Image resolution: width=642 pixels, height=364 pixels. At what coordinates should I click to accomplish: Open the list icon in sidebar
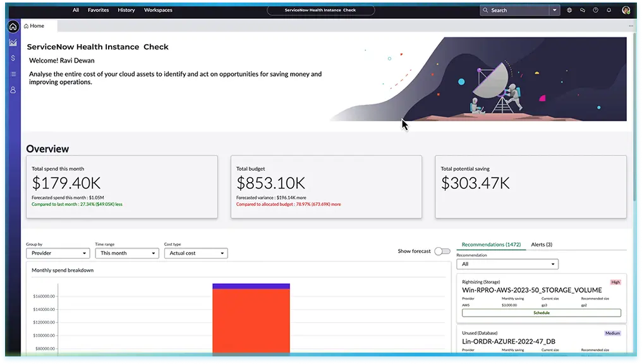pyautogui.click(x=13, y=74)
